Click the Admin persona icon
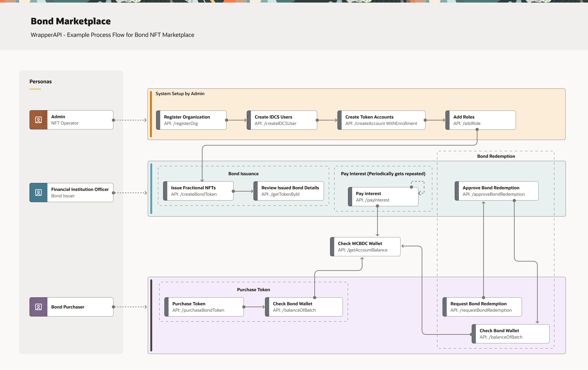The image size is (588, 370). tap(38, 120)
